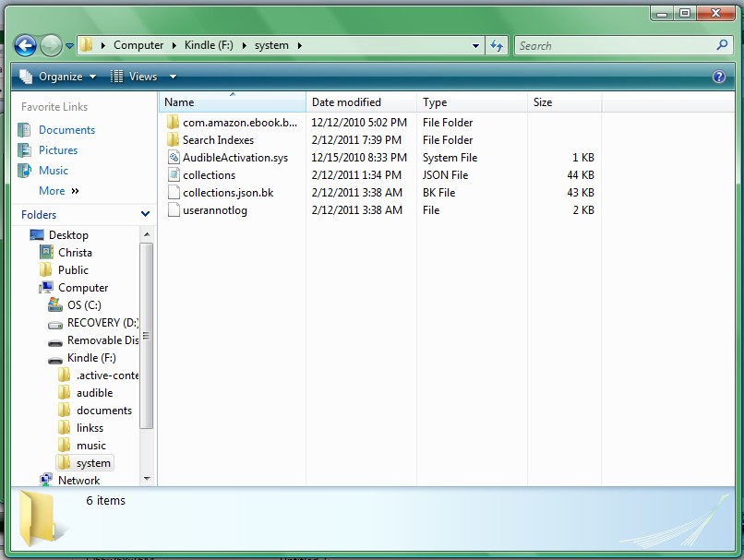
Task: Open the Music favorite link
Action: [54, 171]
